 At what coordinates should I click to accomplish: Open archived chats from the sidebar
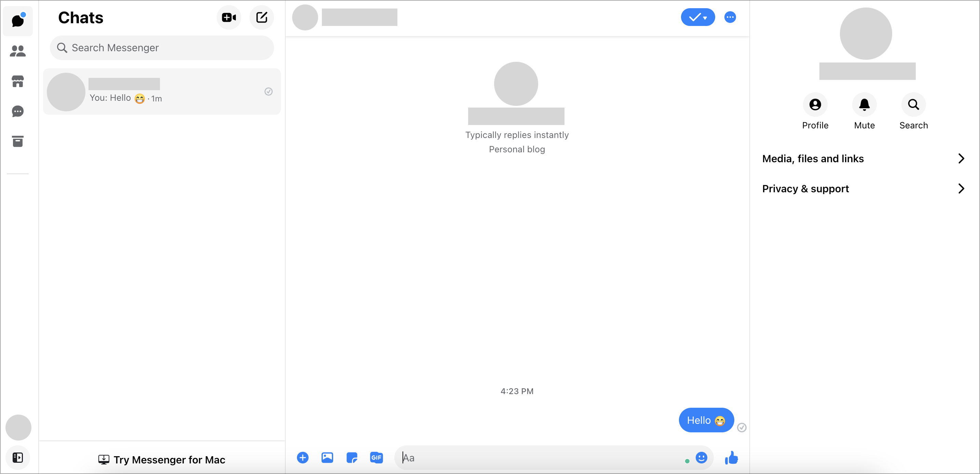click(x=18, y=141)
